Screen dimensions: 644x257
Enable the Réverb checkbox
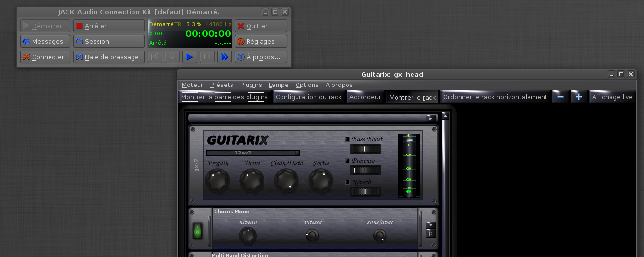pyautogui.click(x=347, y=182)
